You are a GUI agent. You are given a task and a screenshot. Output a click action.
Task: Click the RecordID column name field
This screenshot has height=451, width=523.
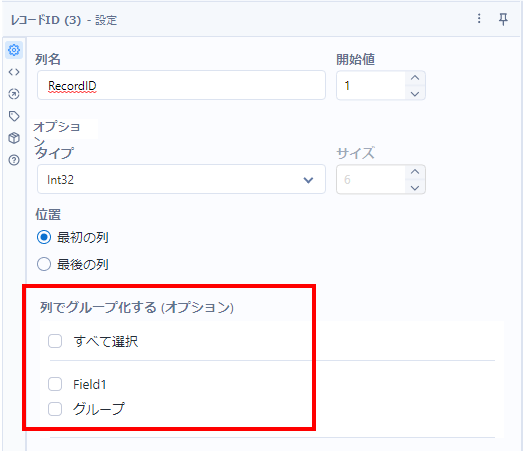(x=181, y=85)
